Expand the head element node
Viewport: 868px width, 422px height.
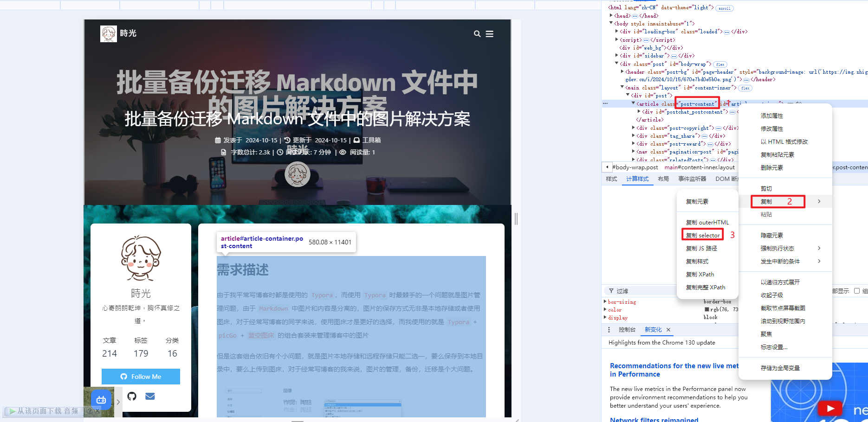611,16
